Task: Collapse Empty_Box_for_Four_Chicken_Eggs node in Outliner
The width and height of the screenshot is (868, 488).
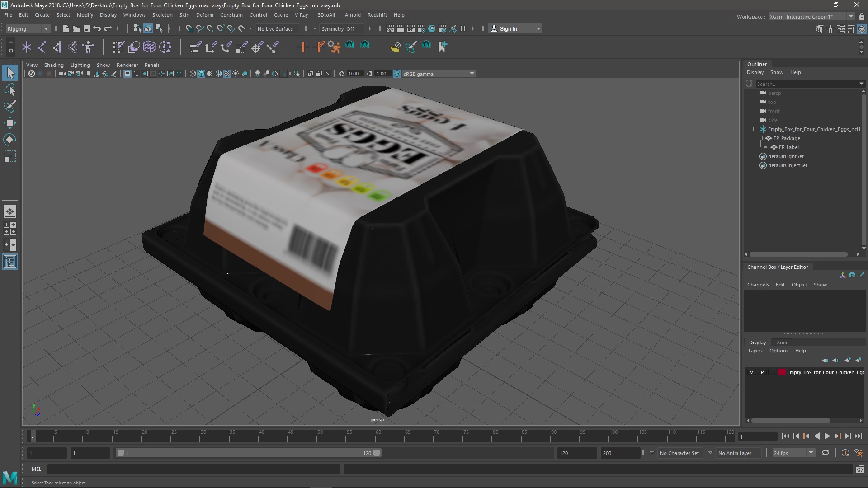Action: click(x=755, y=129)
